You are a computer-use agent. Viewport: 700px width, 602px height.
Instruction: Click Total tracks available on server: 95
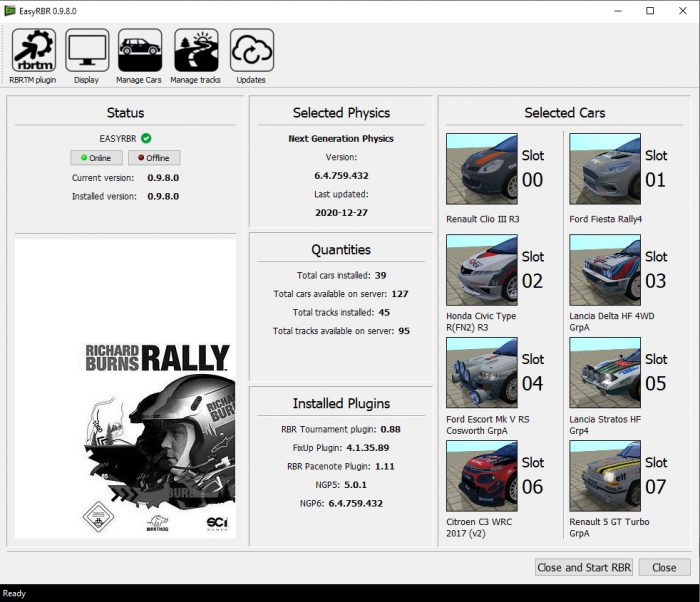click(x=341, y=331)
